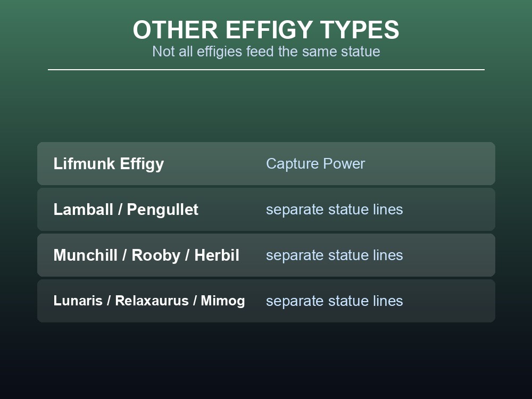Select the Lifmunk Effigy row
532x399 pixels.
(266, 163)
